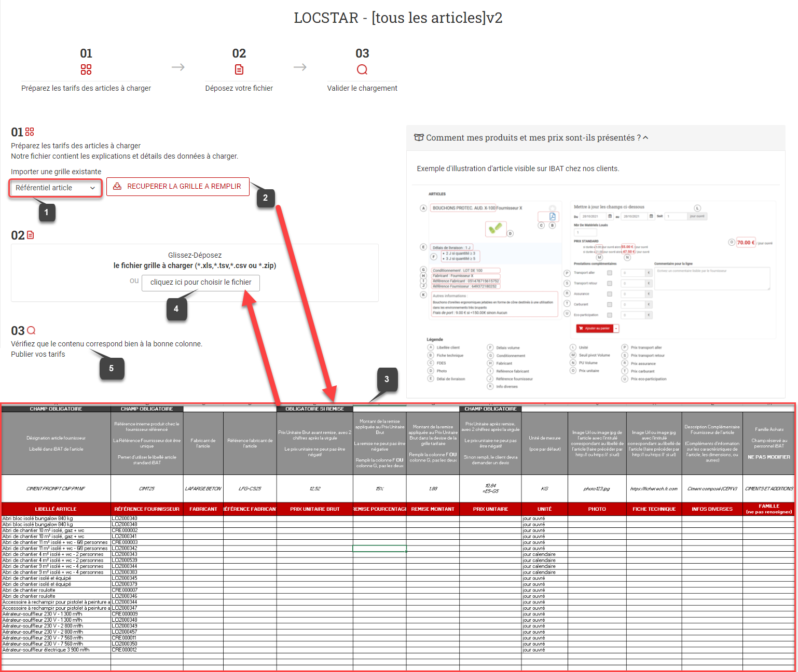Click the grid icon under step 01 in top stepper

pyautogui.click(x=86, y=69)
